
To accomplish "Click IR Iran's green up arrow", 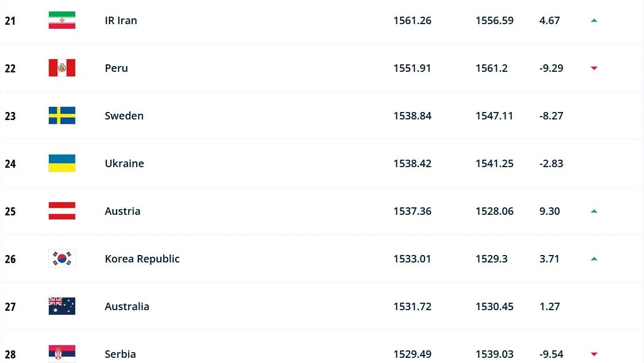I will point(594,21).
